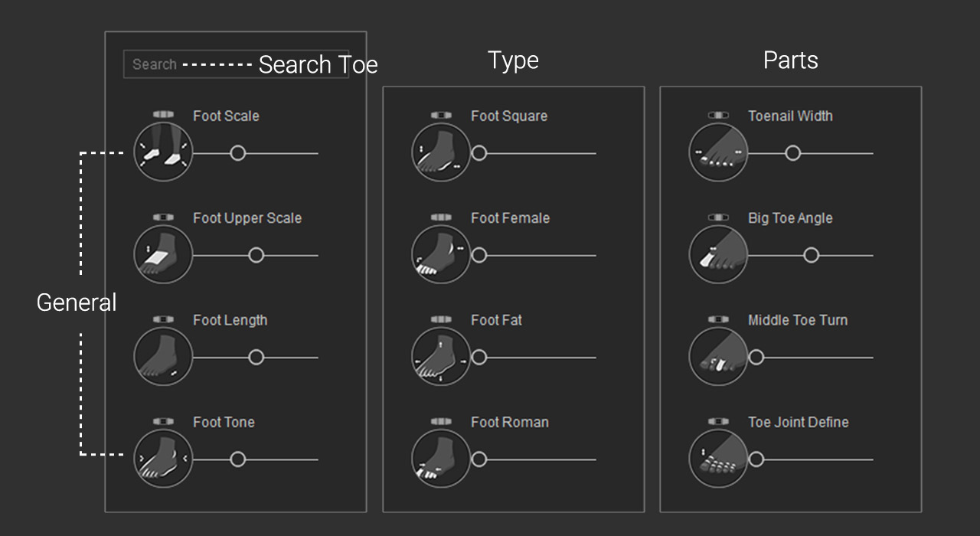Click the Foot Fat slider handle
The width and height of the screenshot is (980, 536).
click(x=479, y=358)
